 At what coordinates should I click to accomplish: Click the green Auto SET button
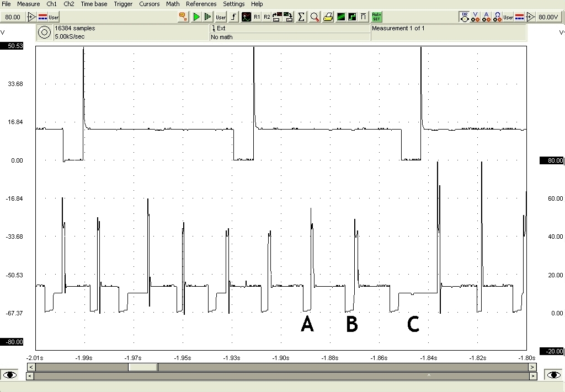[377, 17]
